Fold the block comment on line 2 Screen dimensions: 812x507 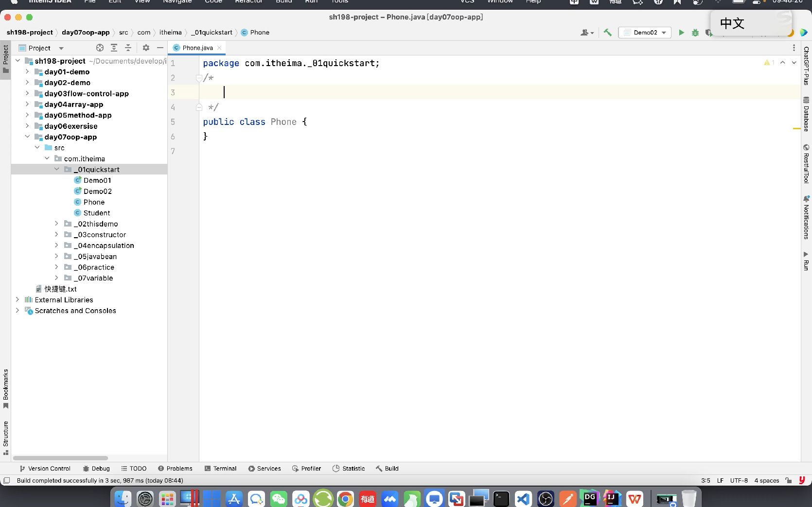198,78
